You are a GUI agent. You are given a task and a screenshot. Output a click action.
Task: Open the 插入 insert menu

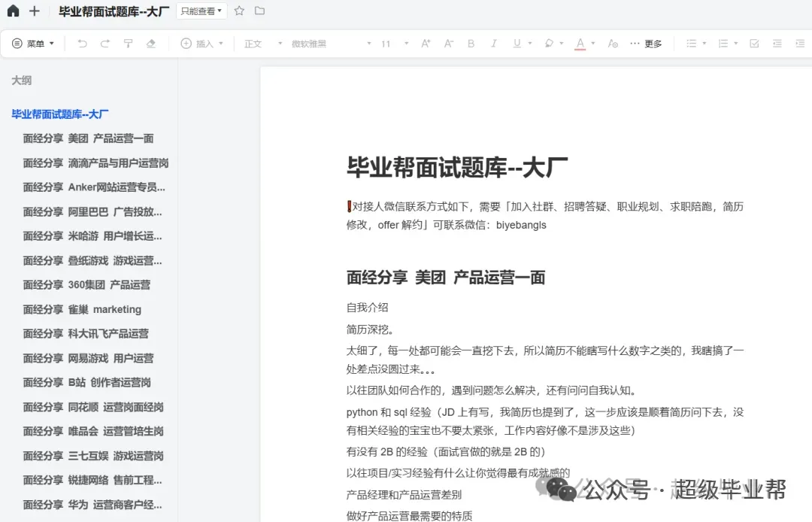click(202, 44)
